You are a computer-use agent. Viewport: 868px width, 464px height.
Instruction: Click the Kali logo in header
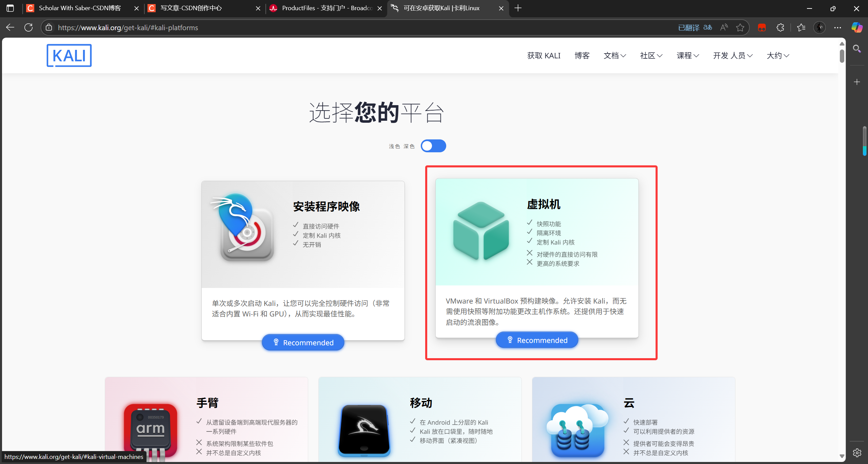pyautogui.click(x=69, y=55)
